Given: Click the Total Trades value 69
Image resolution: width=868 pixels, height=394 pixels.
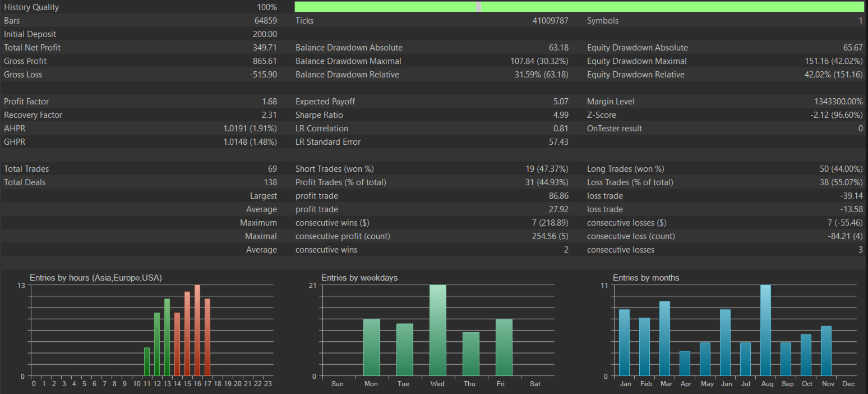Looking at the screenshot, I should coord(272,169).
